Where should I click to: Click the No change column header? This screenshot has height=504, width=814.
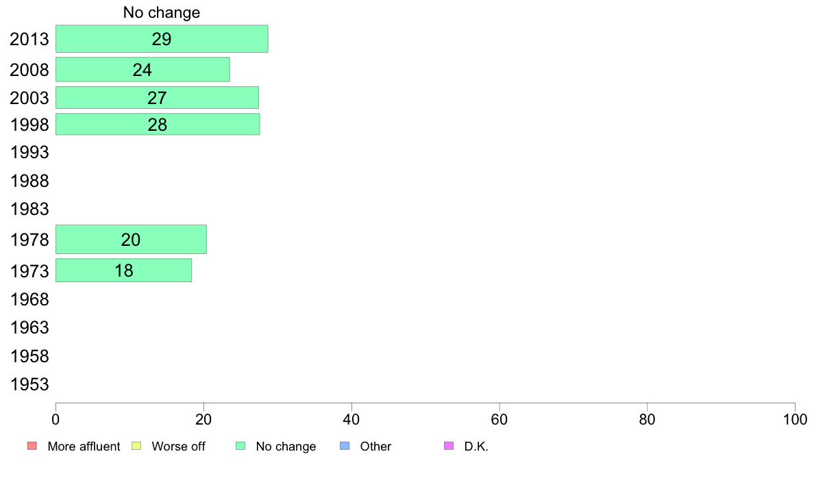[162, 12]
